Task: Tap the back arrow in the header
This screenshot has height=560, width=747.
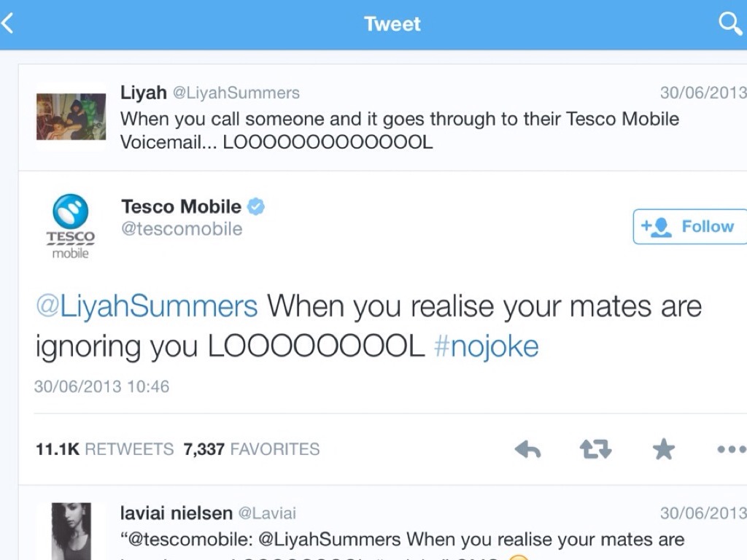Action: (x=8, y=24)
